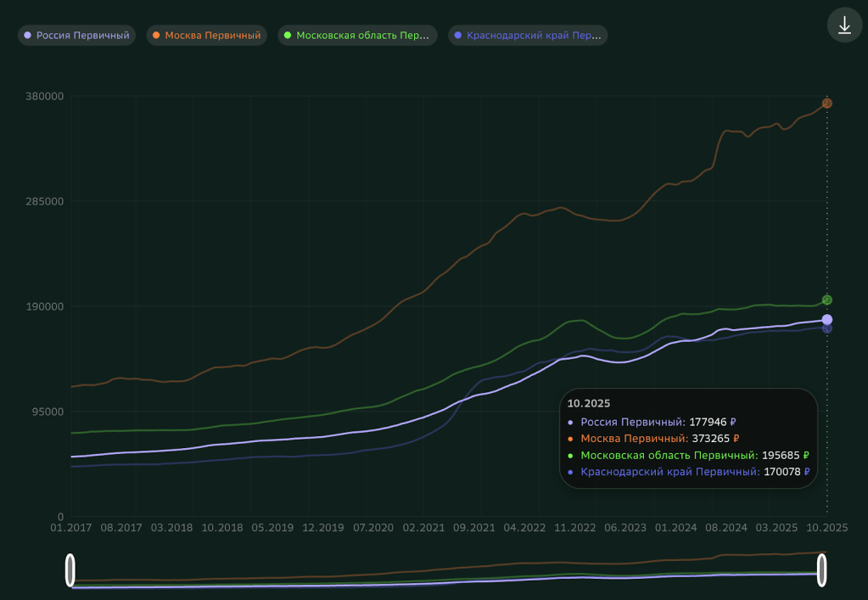Screen dimensions: 868x600
Task: Click the 380000 y-axis label
Action: 43,96
